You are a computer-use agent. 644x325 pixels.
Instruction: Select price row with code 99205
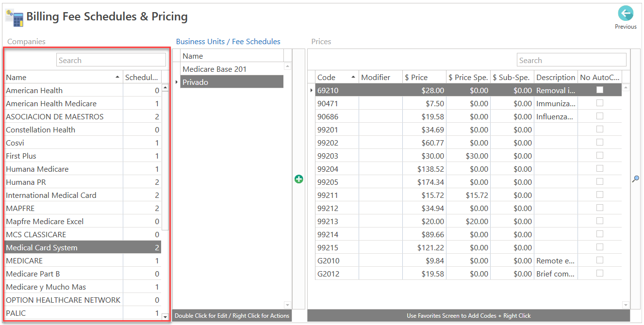pyautogui.click(x=468, y=182)
